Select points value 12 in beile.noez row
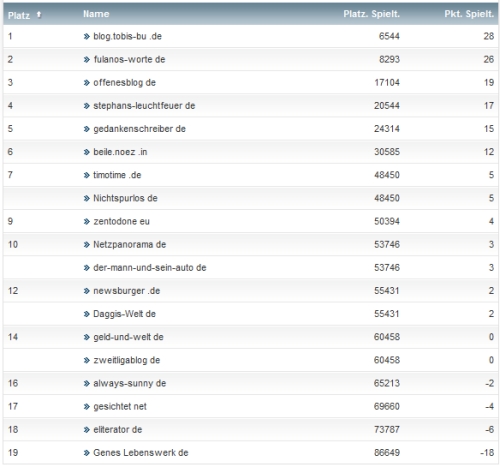The height and width of the screenshot is (467, 500). click(x=489, y=152)
